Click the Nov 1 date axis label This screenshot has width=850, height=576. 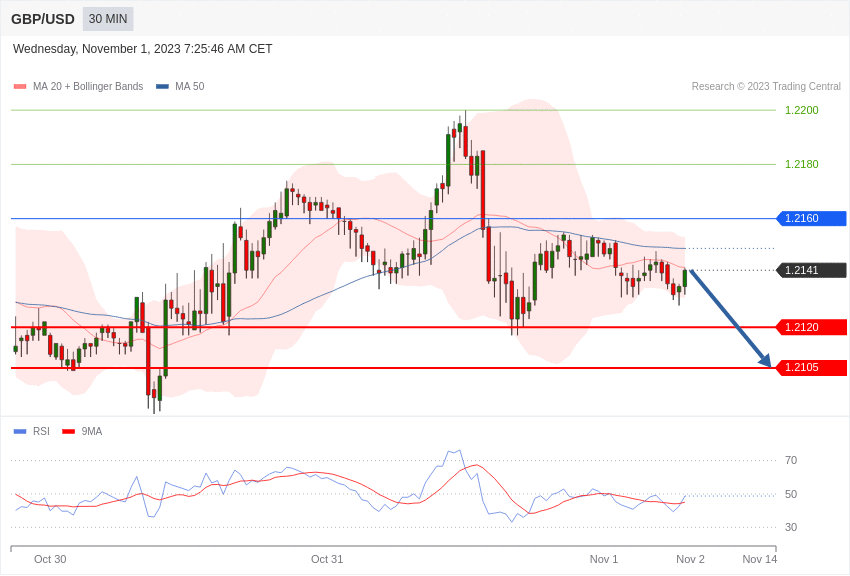tap(604, 559)
